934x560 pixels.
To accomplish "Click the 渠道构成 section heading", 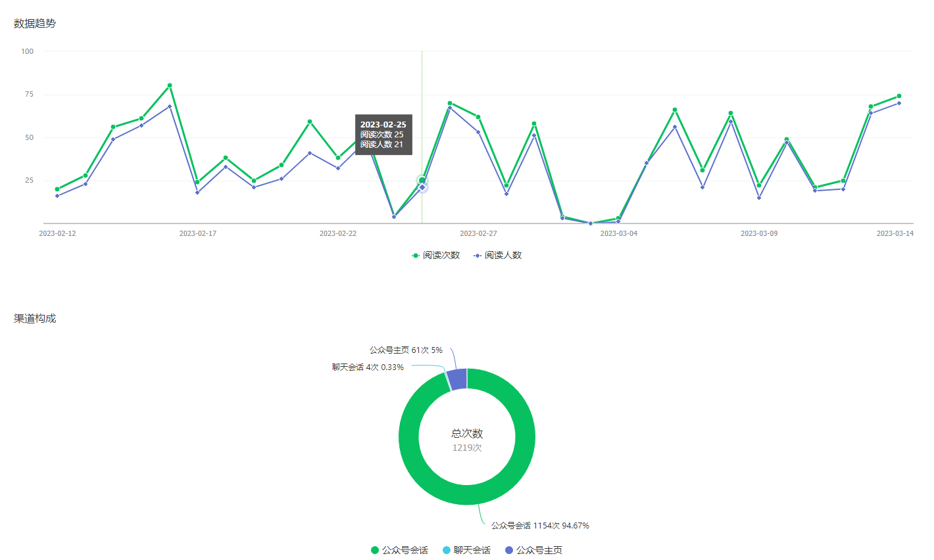I will pyautogui.click(x=35, y=319).
